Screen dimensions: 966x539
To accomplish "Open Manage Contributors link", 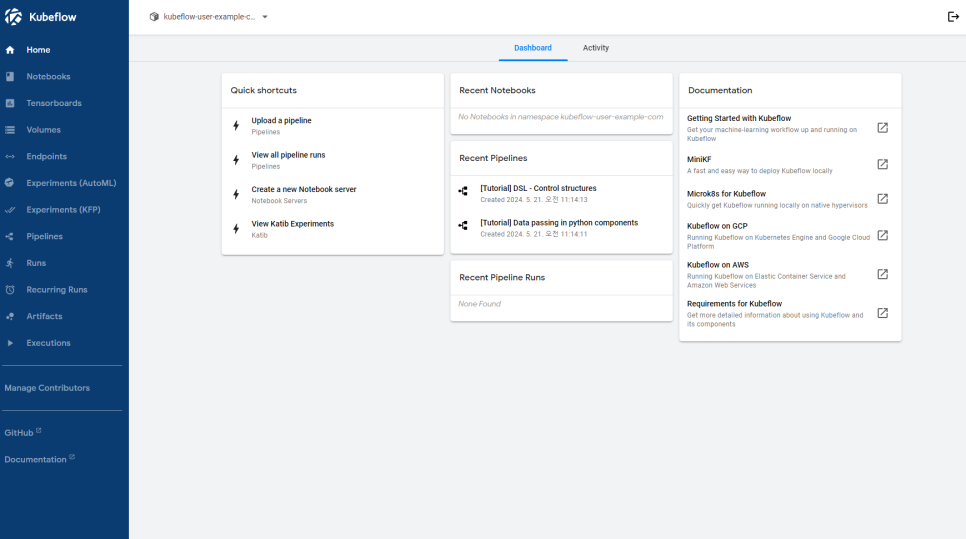I will pyautogui.click(x=47, y=388).
